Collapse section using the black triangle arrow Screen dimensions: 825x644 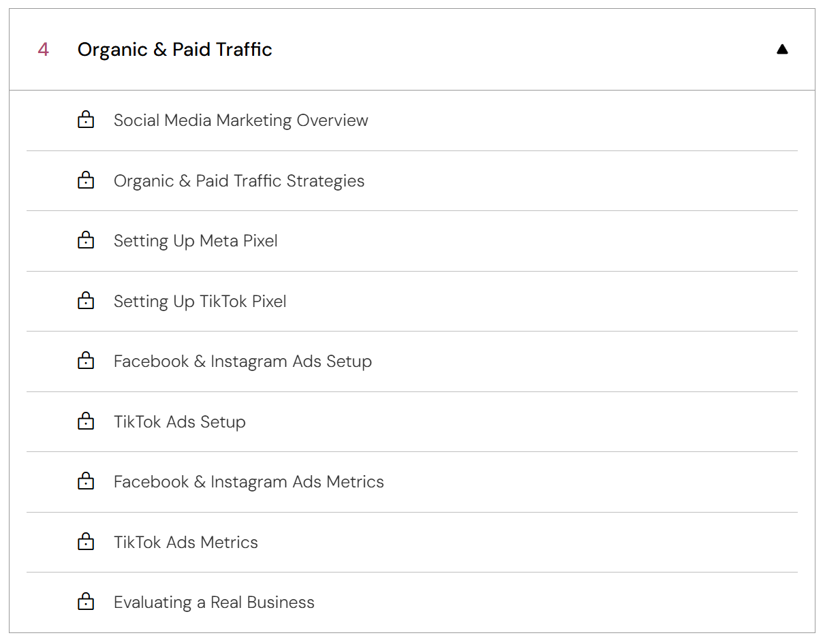782,50
